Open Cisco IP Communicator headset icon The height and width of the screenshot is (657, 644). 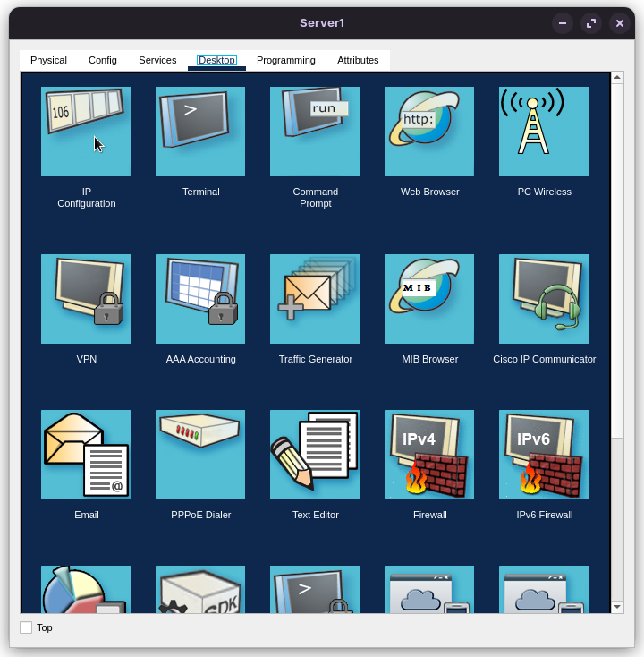[544, 299]
